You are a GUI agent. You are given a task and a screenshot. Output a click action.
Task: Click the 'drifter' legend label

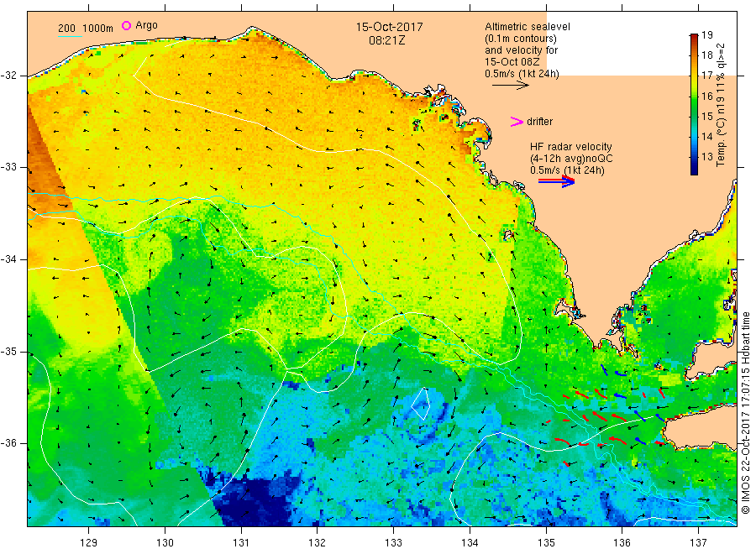coord(539,122)
